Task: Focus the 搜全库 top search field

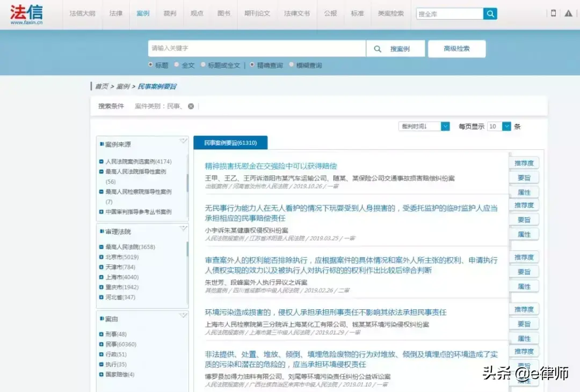Action: (x=450, y=14)
